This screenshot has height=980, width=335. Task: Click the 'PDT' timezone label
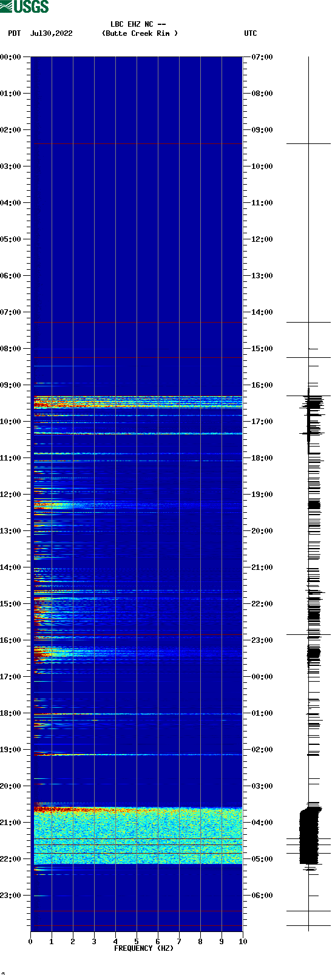(15, 33)
